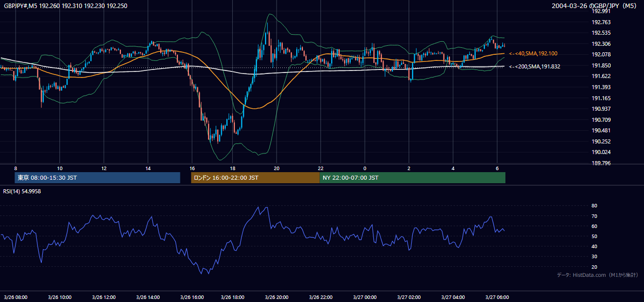Click the 3/27 04:00 date label

click(454, 297)
